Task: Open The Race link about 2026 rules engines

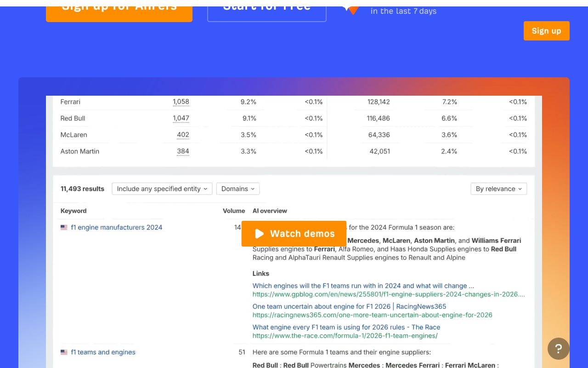Action: click(346, 327)
